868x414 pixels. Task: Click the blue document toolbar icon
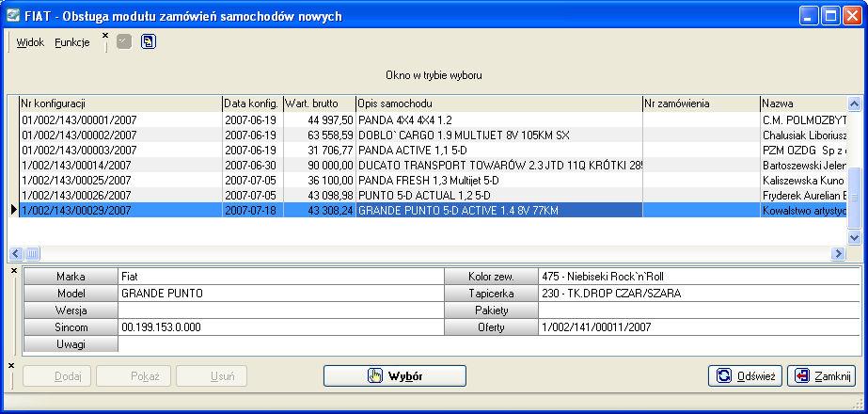149,41
